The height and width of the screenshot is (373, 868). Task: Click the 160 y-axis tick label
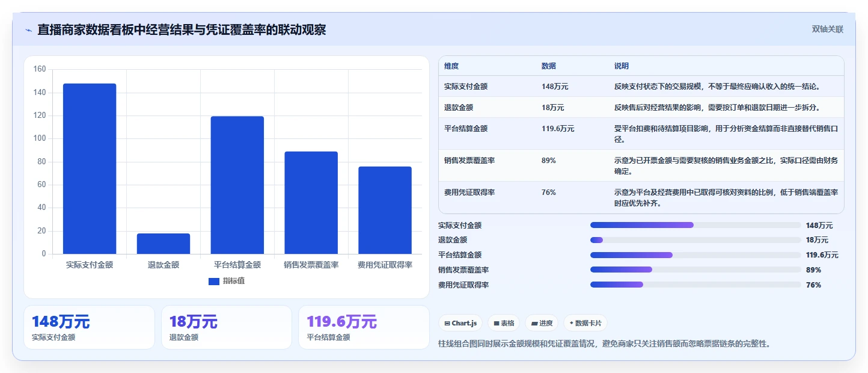[40, 69]
